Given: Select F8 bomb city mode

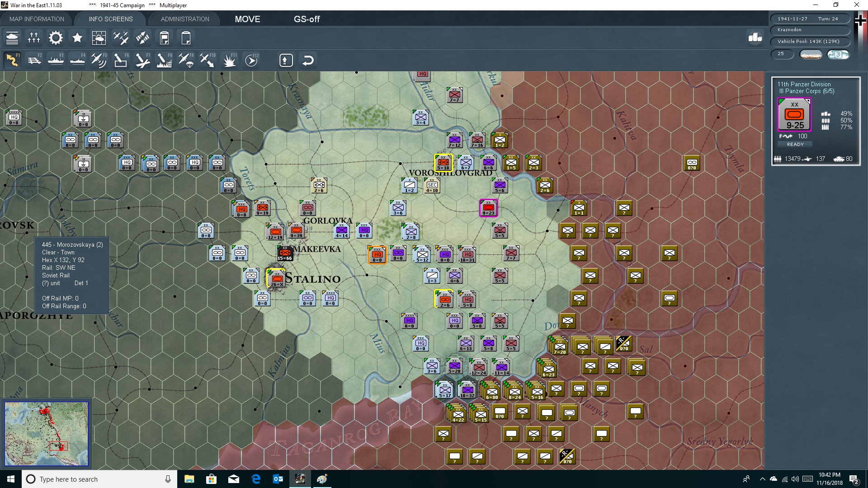Looking at the screenshot, I should [164, 60].
